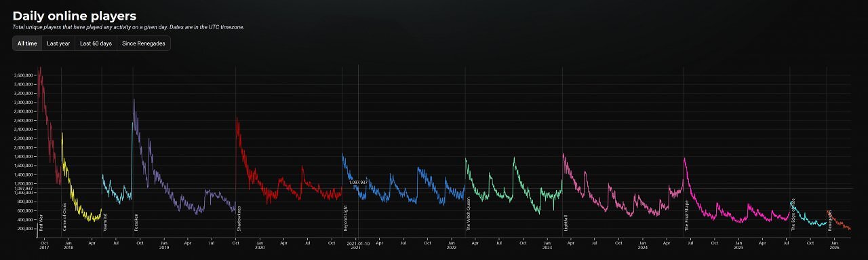Click The Edge of Fate marker label
The image size is (868, 260).
793,215
